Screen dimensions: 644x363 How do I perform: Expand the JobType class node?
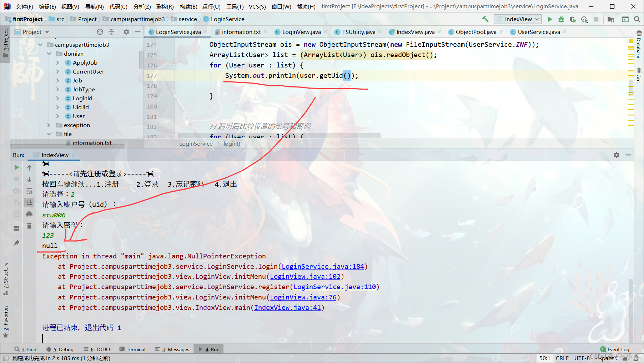(57, 89)
